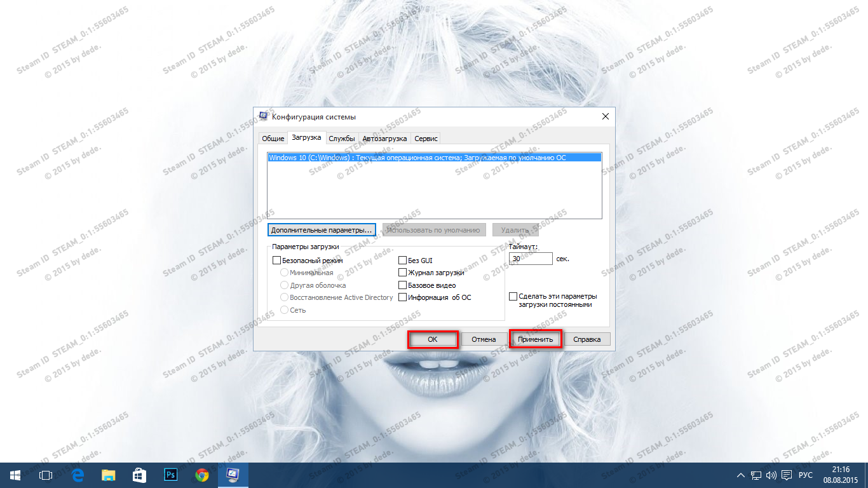868x488 pixels.
Task: Open Task View in the taskbar
Action: coord(45,475)
